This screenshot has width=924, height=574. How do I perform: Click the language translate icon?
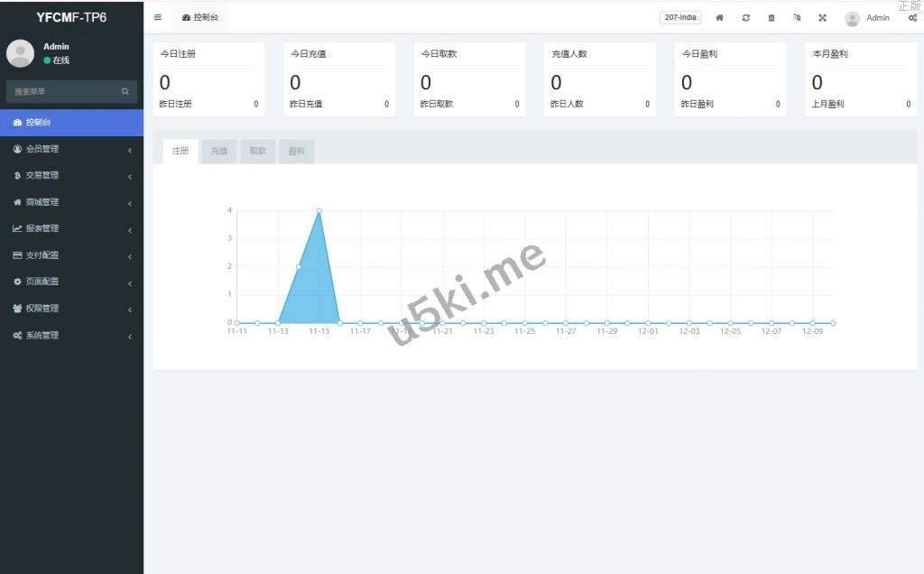coord(797,18)
